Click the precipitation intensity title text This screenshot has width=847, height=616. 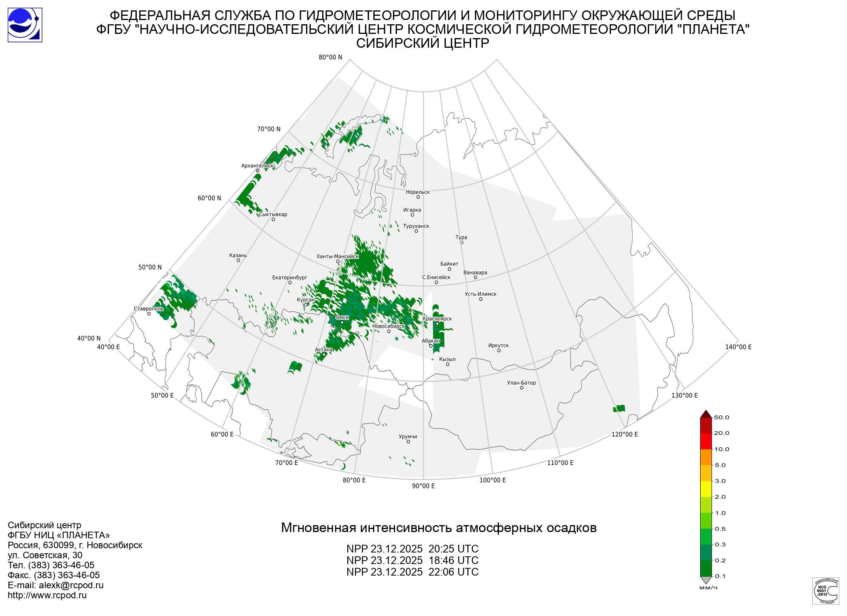pyautogui.click(x=439, y=527)
